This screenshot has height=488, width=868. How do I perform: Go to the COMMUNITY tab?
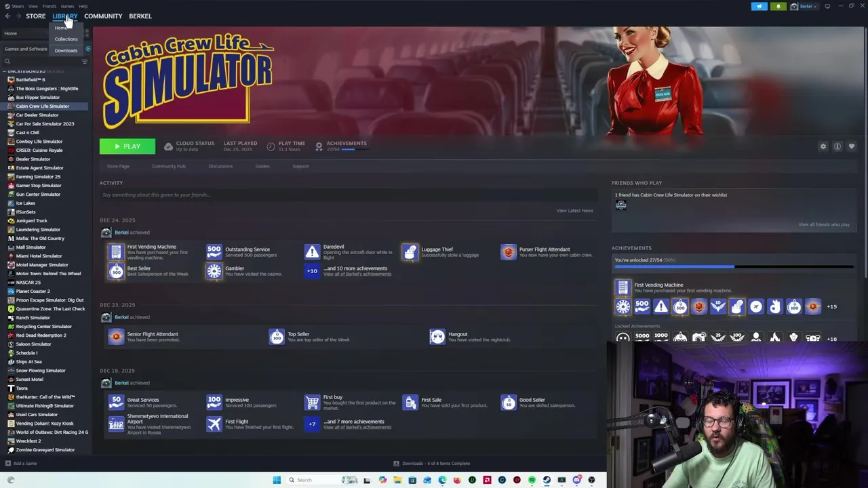tap(103, 16)
